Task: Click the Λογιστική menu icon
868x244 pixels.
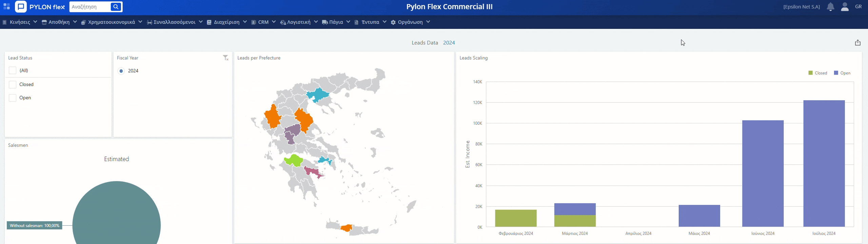Action: 283,22
